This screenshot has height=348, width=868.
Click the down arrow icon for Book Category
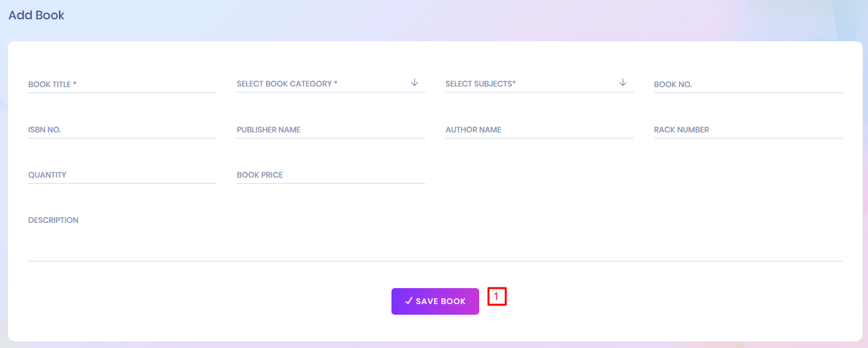coord(415,83)
